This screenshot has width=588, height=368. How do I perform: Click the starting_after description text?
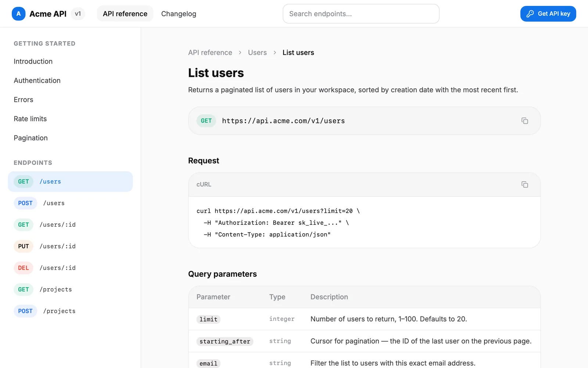[421, 341]
